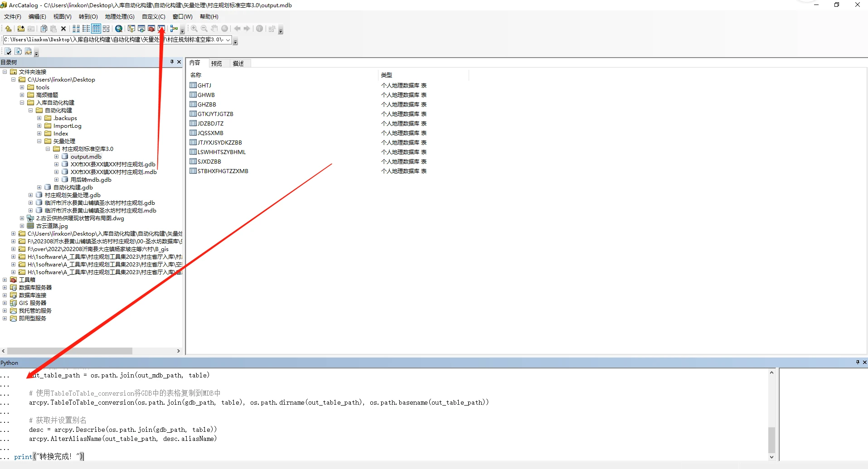
Task: Switch to Large Icons view mode
Action: click(x=76, y=29)
